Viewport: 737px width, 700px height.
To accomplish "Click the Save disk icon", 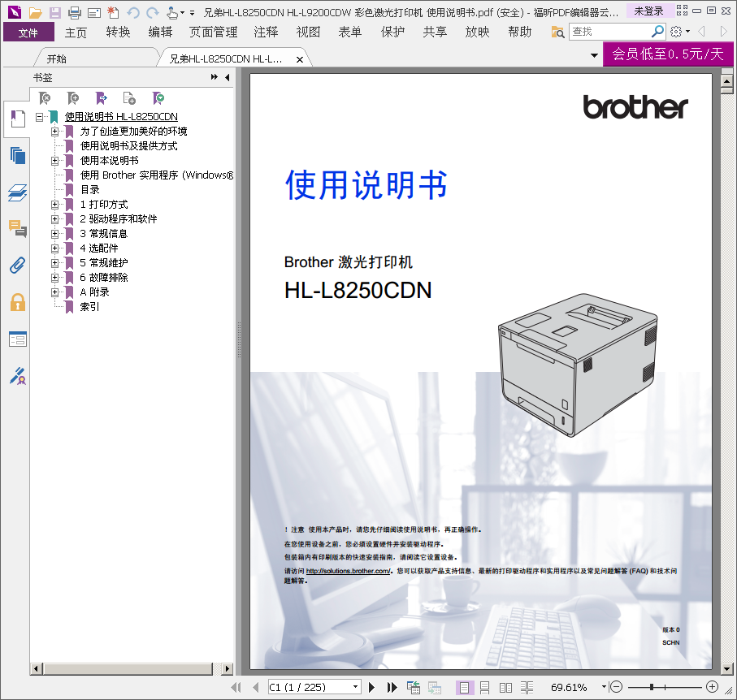I will 55,13.
